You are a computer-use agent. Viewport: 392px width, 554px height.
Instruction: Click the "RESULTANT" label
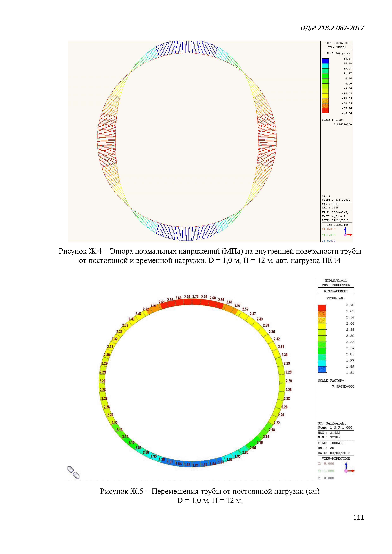point(336,298)
